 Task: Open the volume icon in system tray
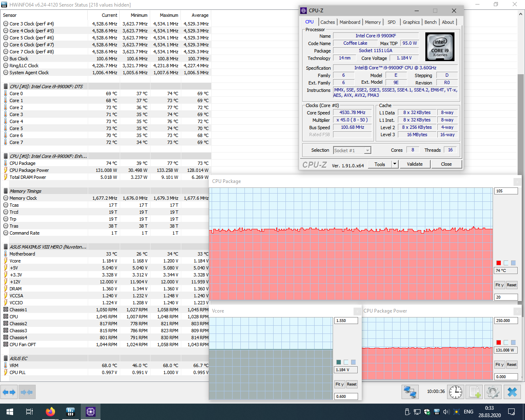click(446, 412)
